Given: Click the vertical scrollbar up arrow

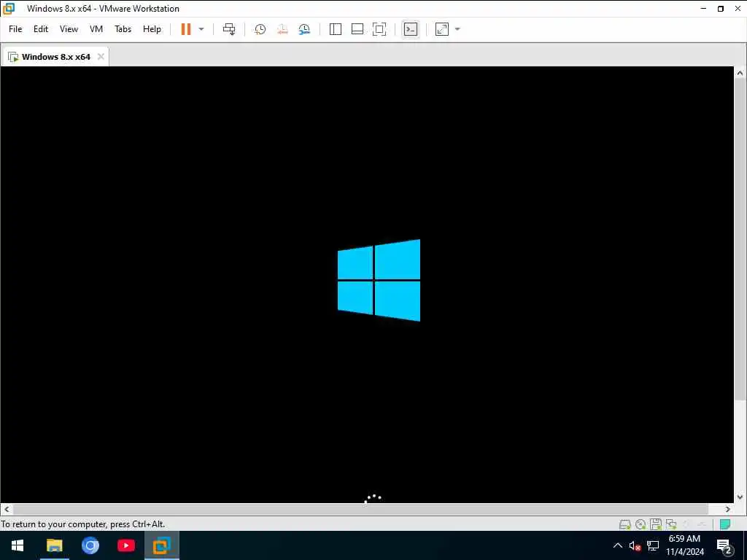Looking at the screenshot, I should tap(740, 73).
